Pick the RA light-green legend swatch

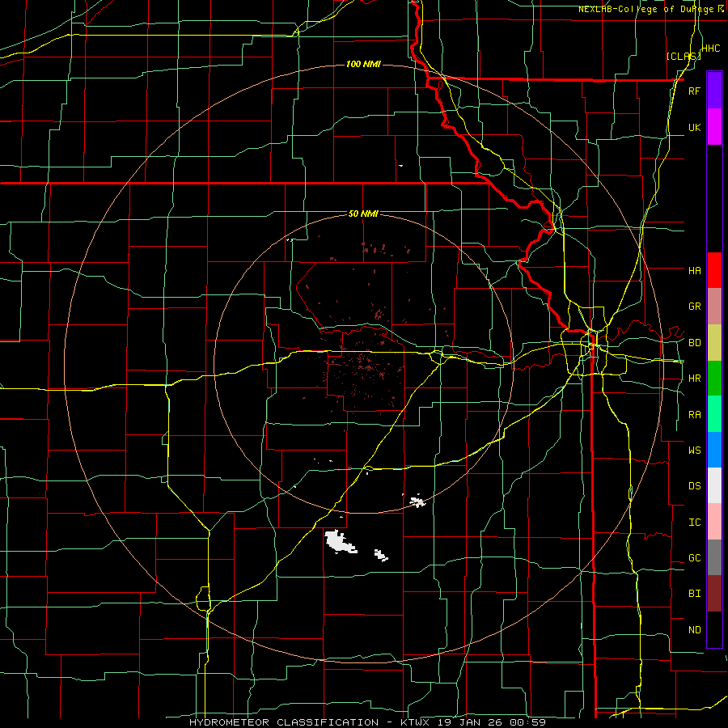[714, 414]
